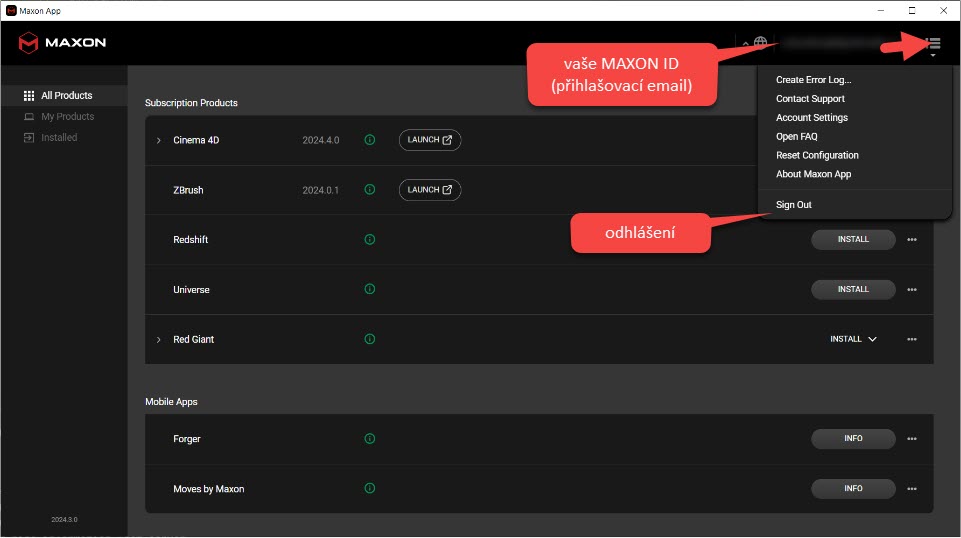Image resolution: width=961 pixels, height=538 pixels.
Task: Click the Redshift info icon
Action: pos(370,240)
